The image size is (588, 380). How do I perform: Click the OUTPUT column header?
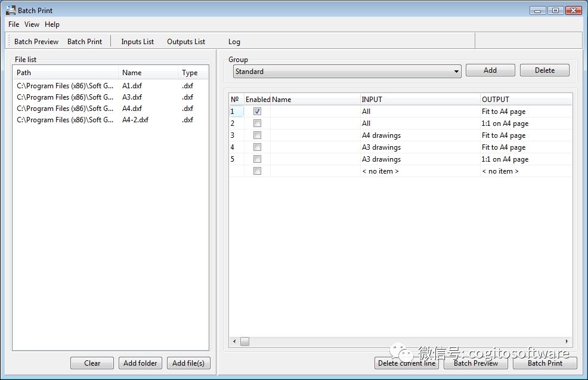(x=526, y=100)
